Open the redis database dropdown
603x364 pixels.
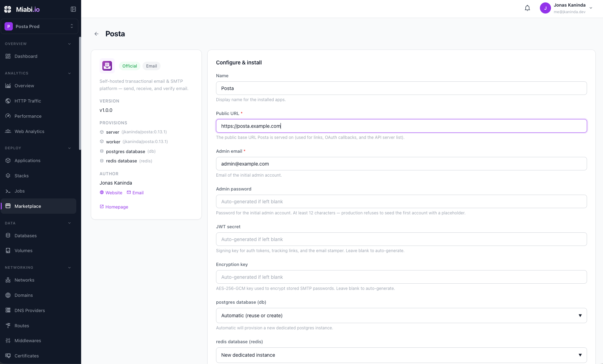click(401, 355)
